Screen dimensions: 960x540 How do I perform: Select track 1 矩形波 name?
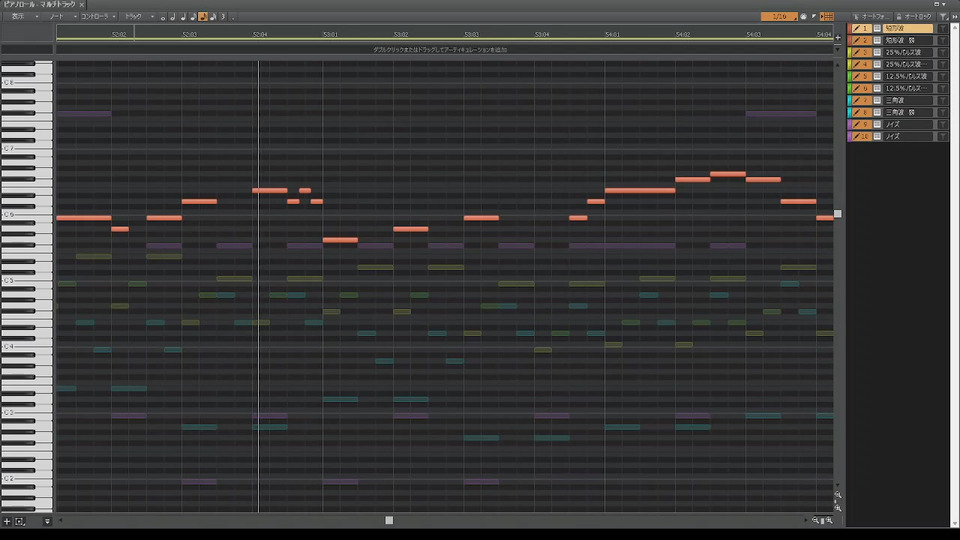907,28
